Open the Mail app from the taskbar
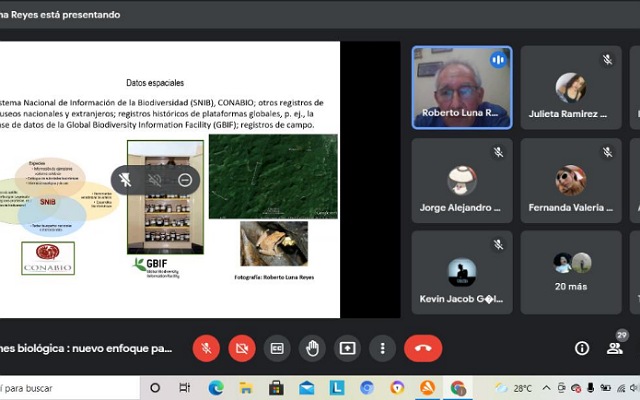 coord(307,388)
